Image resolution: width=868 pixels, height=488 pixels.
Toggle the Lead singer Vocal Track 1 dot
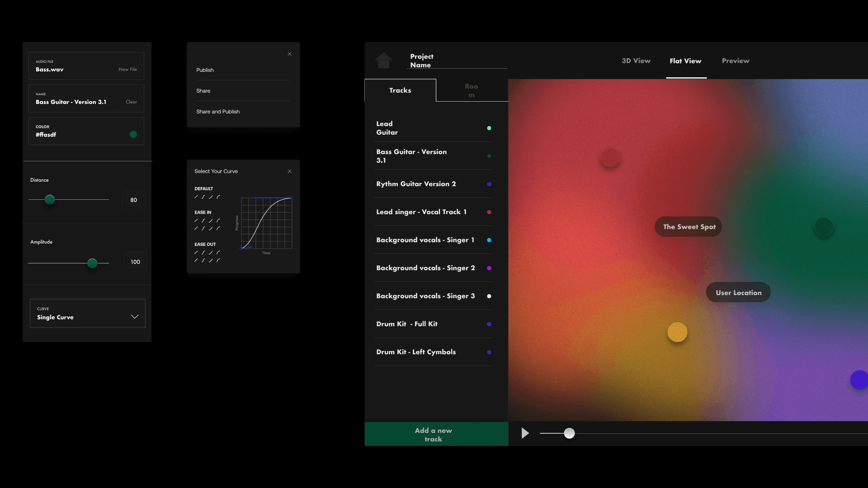489,212
